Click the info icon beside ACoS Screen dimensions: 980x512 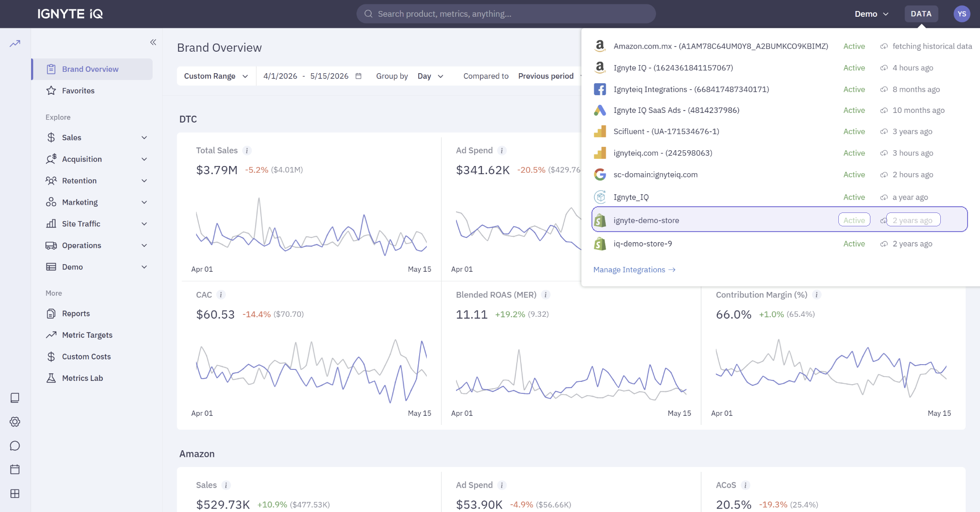(x=745, y=485)
